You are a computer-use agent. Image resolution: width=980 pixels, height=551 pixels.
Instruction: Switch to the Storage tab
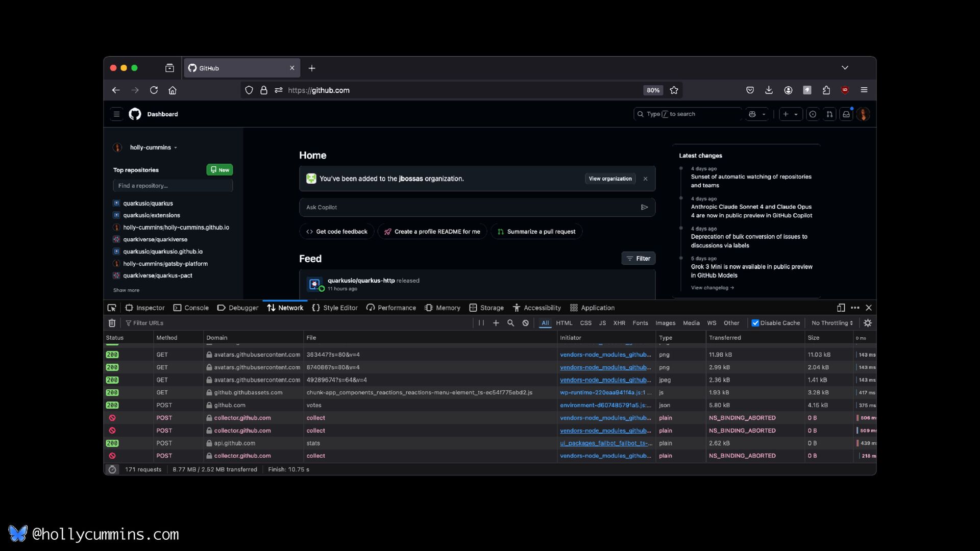point(486,308)
